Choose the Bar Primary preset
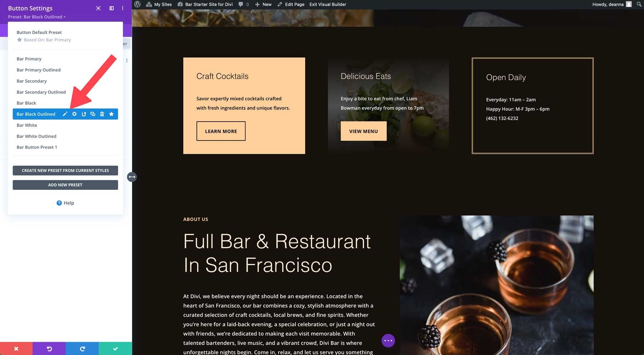Screen dimensions: 644x355 click(x=29, y=59)
